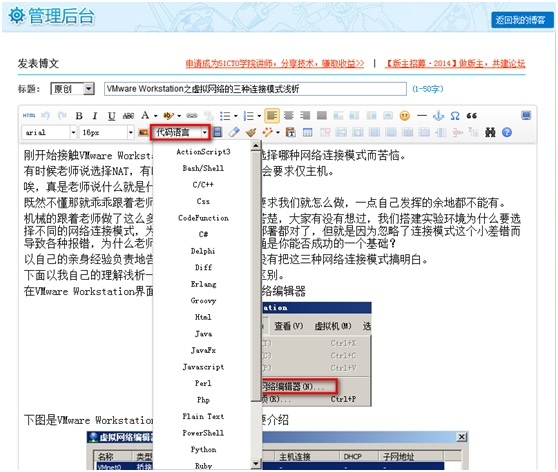Justify text alignment
Screen dimensions: 558x472
322,116
